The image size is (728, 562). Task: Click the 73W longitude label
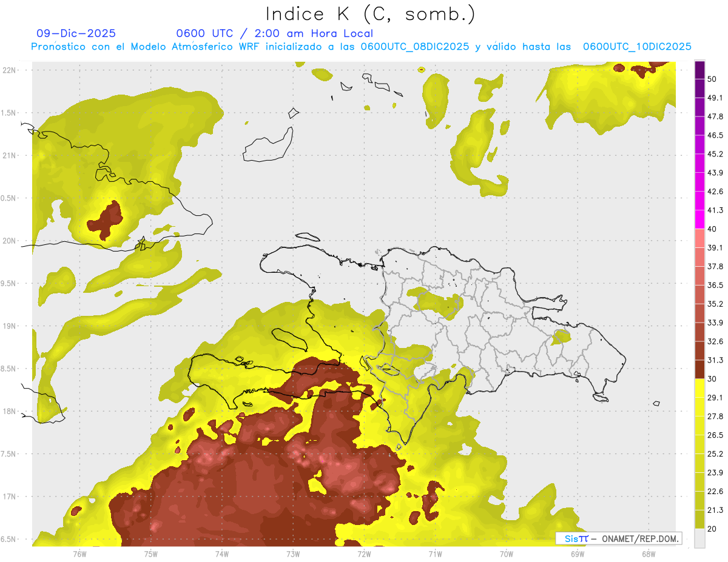click(x=293, y=554)
